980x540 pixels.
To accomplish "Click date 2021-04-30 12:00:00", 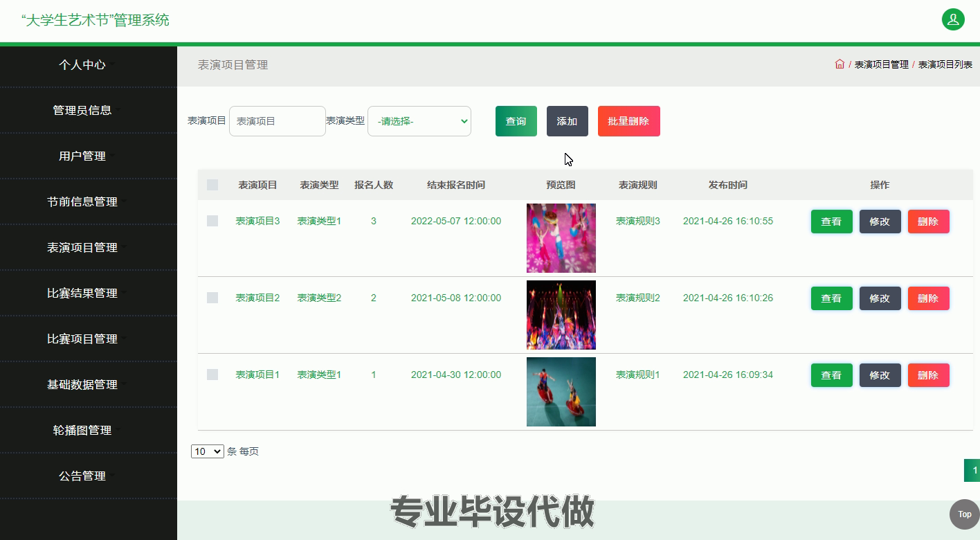I will 456,375.
